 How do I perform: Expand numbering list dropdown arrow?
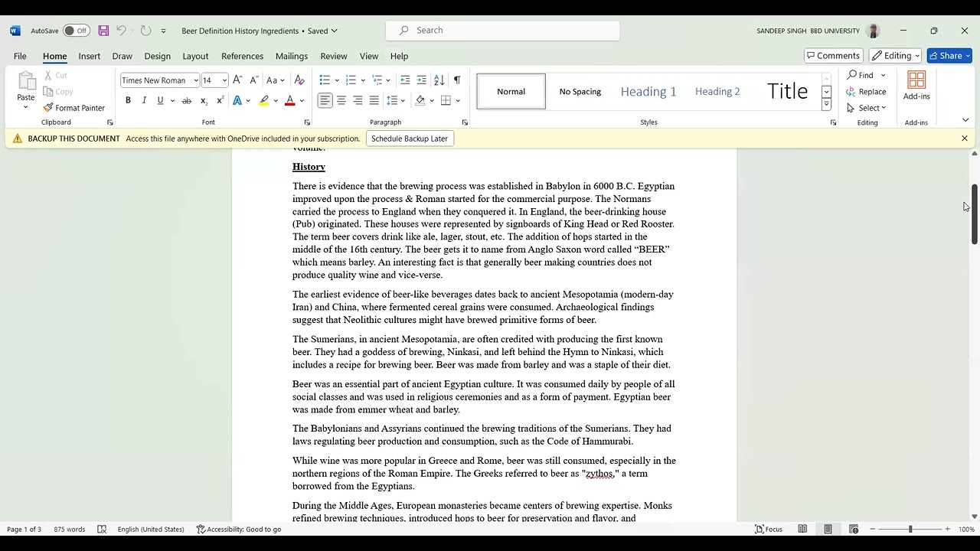363,80
